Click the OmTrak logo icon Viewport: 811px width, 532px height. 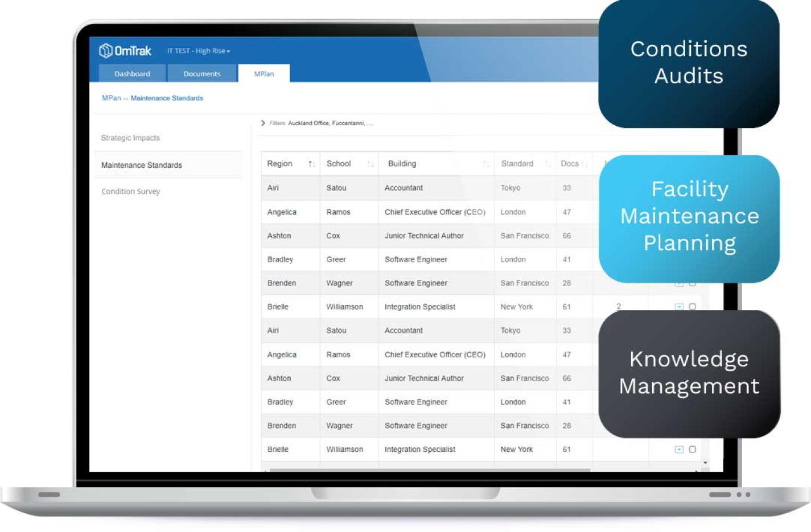tap(106, 51)
